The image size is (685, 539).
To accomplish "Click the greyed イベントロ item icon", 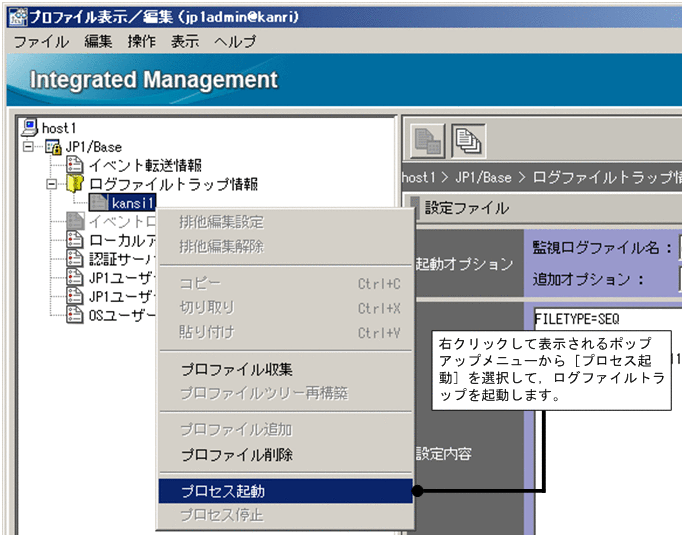I will (75, 221).
